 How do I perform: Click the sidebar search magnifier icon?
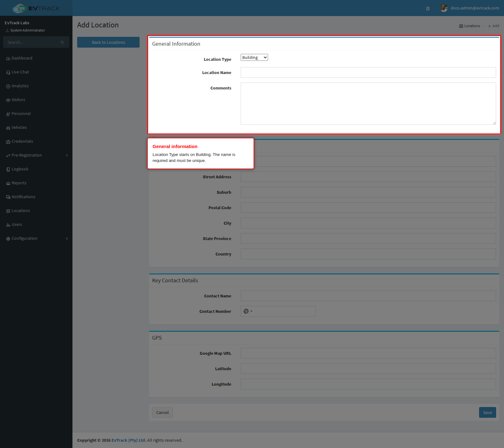tap(62, 42)
